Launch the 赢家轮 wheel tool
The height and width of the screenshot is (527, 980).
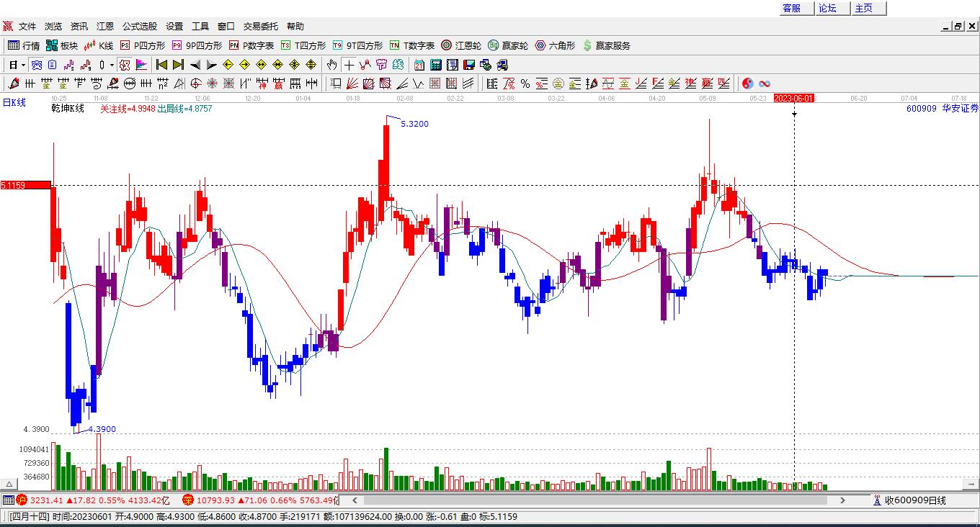tap(508, 45)
